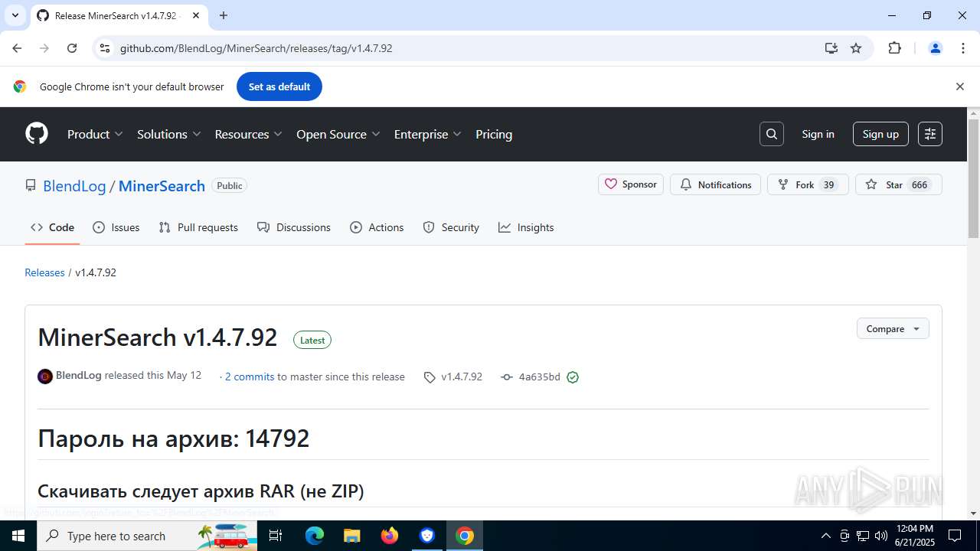The width and height of the screenshot is (980, 551).
Task: Open the Releases breadcrumb link
Action: [44, 272]
